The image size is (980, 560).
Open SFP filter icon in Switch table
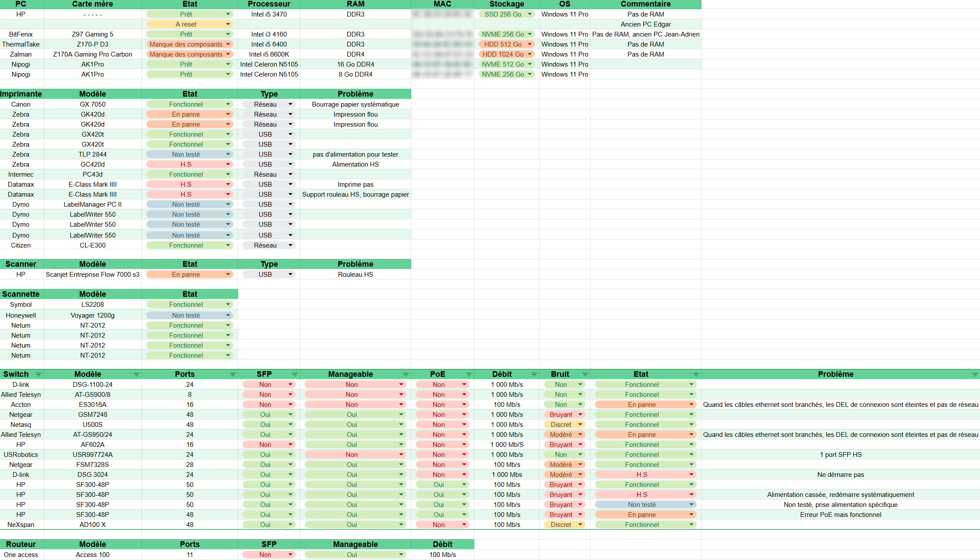coord(295,375)
